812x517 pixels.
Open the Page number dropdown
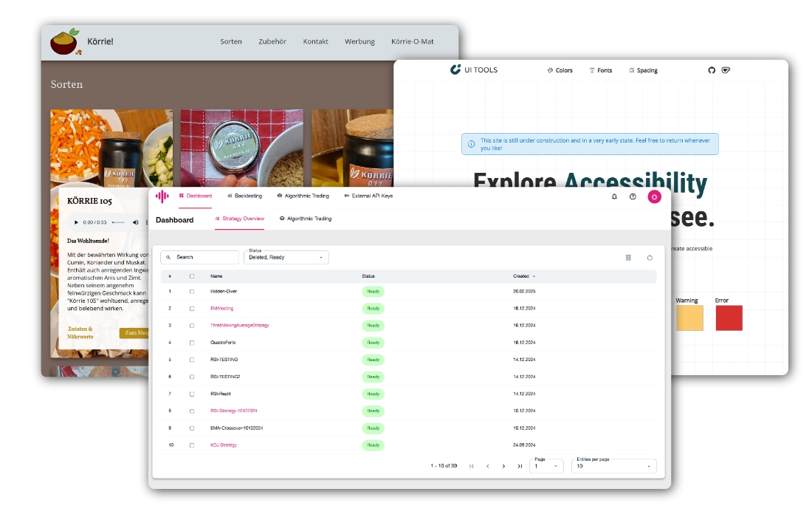[546, 466]
